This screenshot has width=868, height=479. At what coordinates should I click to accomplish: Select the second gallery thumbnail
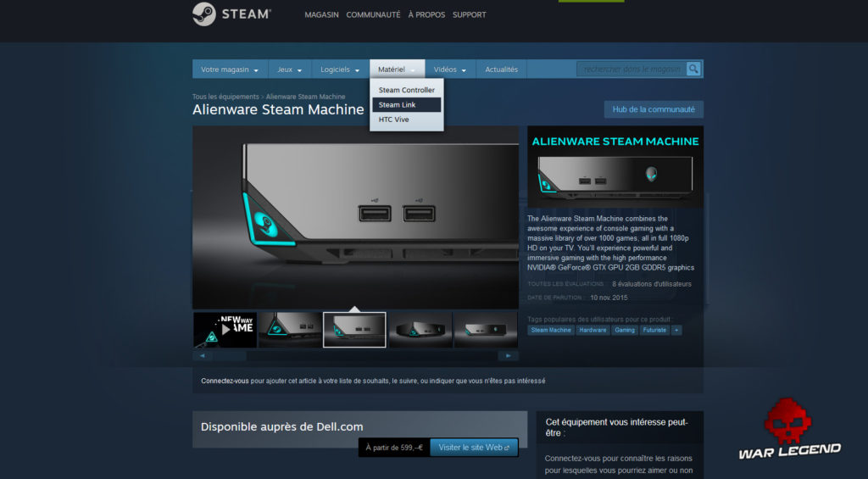[x=290, y=330]
